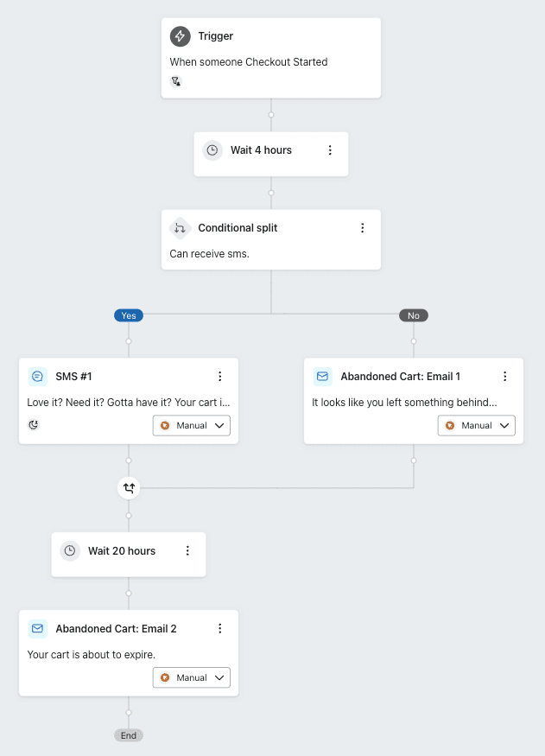
Task: Click the clock icon on Wait 4 hours
Action: [212, 149]
